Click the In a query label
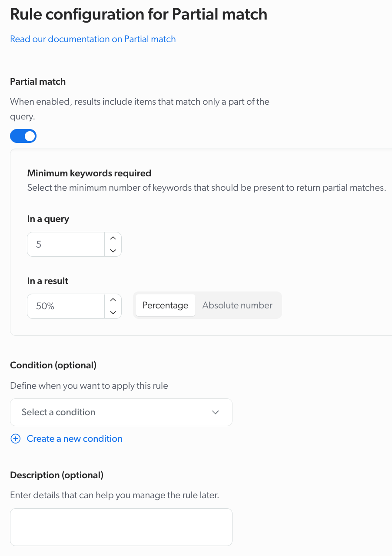 coord(48,219)
